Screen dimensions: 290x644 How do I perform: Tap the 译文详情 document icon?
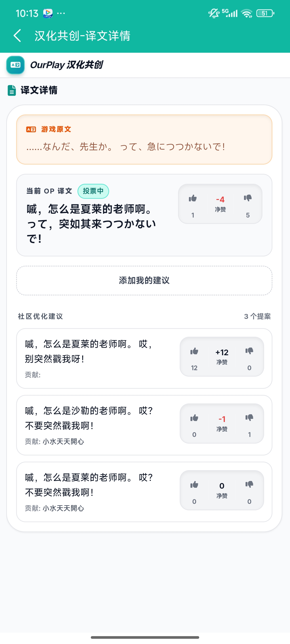pos(12,90)
